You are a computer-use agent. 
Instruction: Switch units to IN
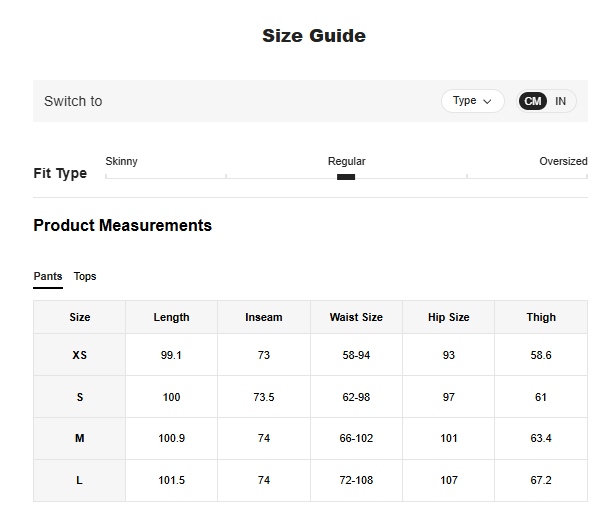pos(561,101)
